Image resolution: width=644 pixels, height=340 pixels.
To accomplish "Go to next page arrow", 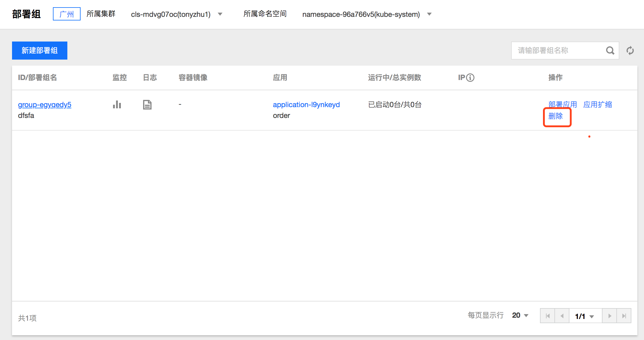I will 609,316.
